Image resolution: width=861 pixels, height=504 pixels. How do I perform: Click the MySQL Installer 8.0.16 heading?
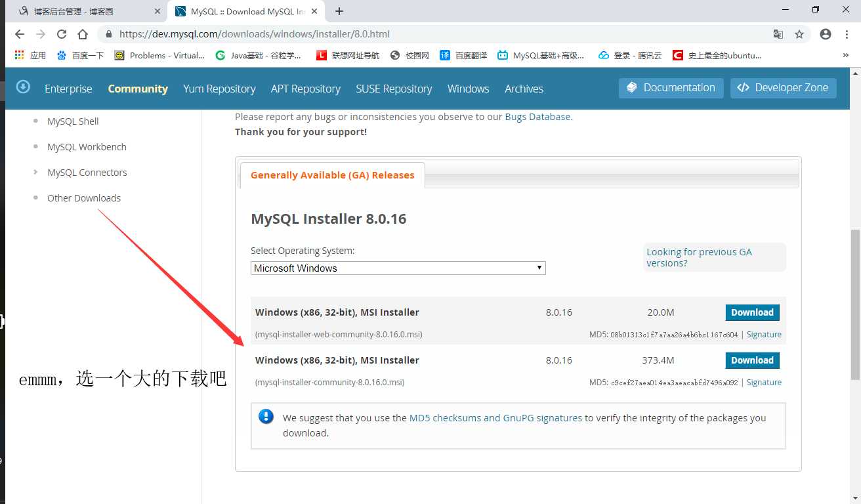click(329, 219)
